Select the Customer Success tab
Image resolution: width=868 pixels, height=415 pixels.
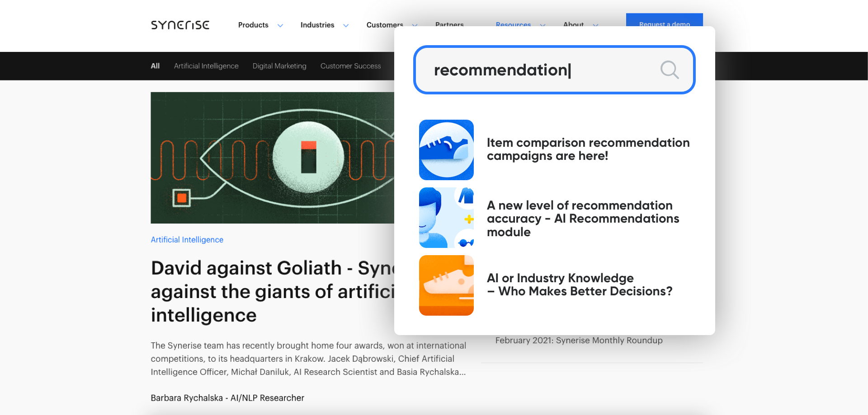point(350,65)
